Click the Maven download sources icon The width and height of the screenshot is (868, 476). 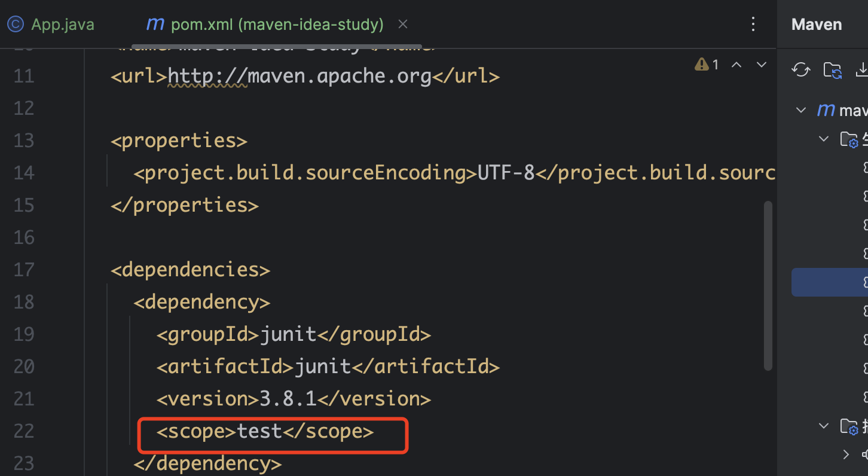pos(861,70)
